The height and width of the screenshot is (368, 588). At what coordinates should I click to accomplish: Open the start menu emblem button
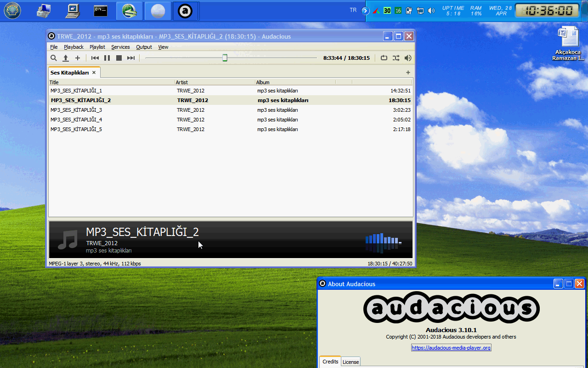[x=12, y=11]
